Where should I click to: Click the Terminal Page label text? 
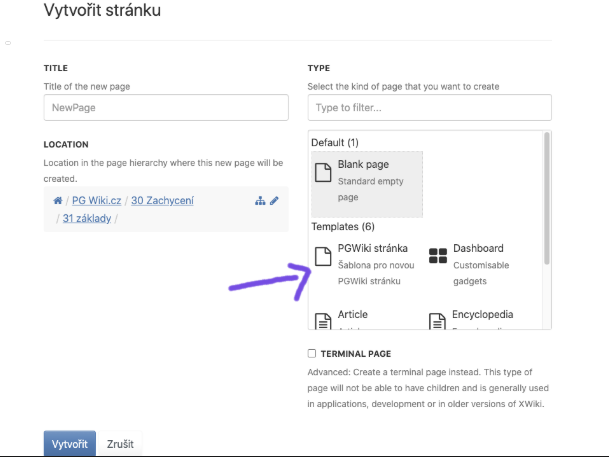pyautogui.click(x=355, y=354)
